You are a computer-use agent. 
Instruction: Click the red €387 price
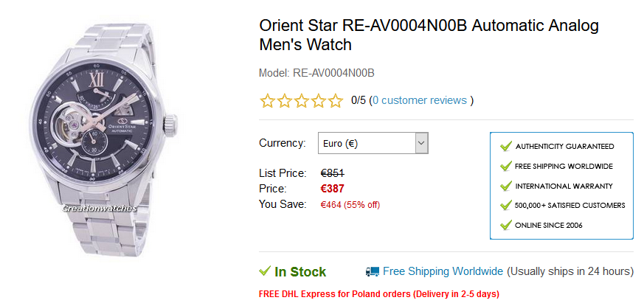click(332, 189)
